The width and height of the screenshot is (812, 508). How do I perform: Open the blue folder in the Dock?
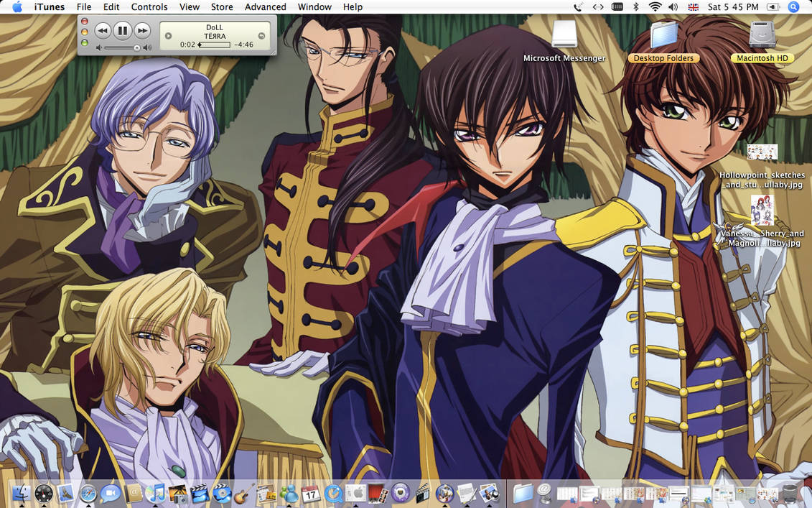pos(523,492)
